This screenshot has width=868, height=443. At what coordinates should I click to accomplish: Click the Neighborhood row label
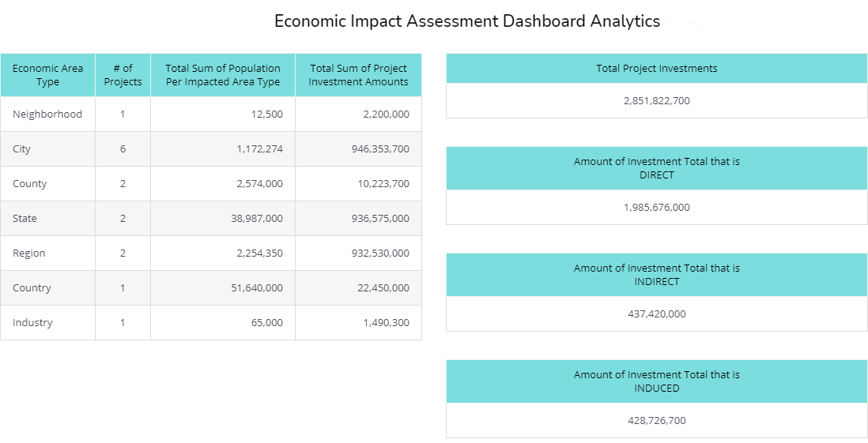pyautogui.click(x=47, y=115)
